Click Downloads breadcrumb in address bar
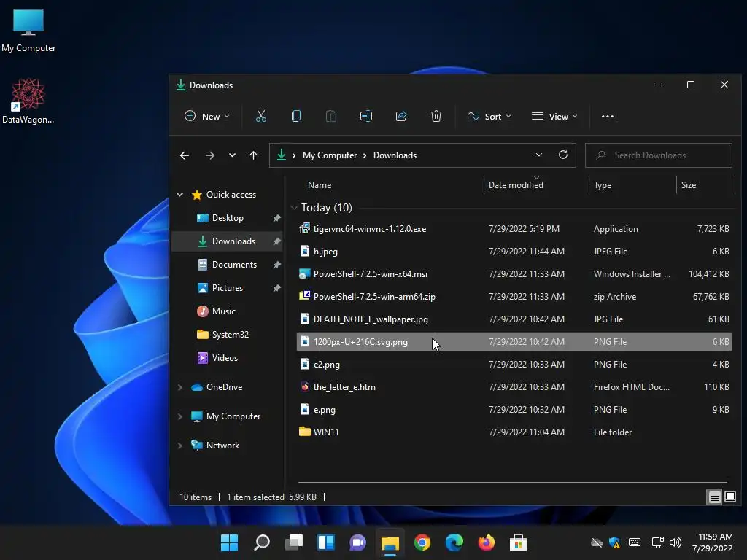Viewport: 747px width, 560px height. coord(395,155)
